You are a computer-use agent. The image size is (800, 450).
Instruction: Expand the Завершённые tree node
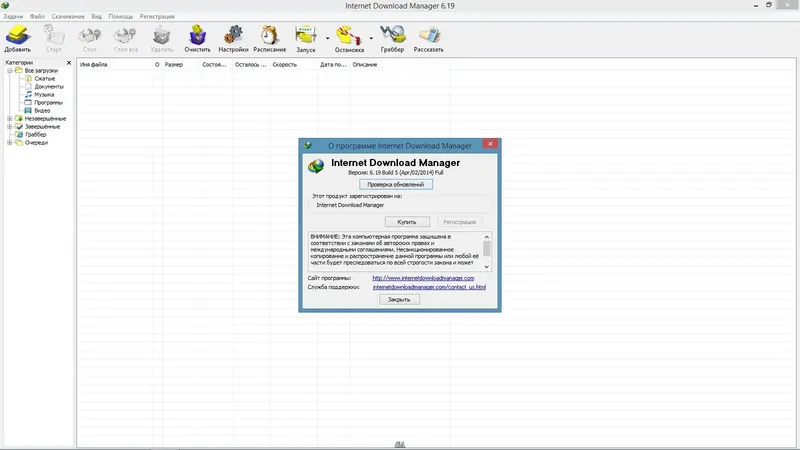[10, 127]
